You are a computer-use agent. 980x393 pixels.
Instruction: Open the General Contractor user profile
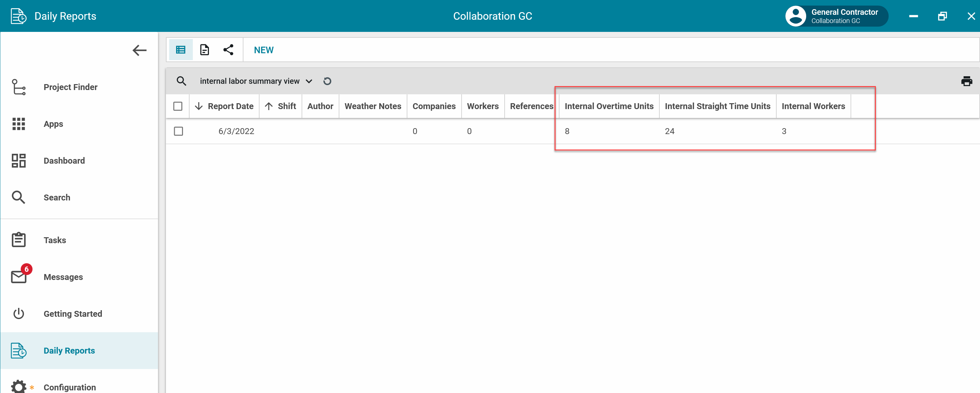(836, 16)
